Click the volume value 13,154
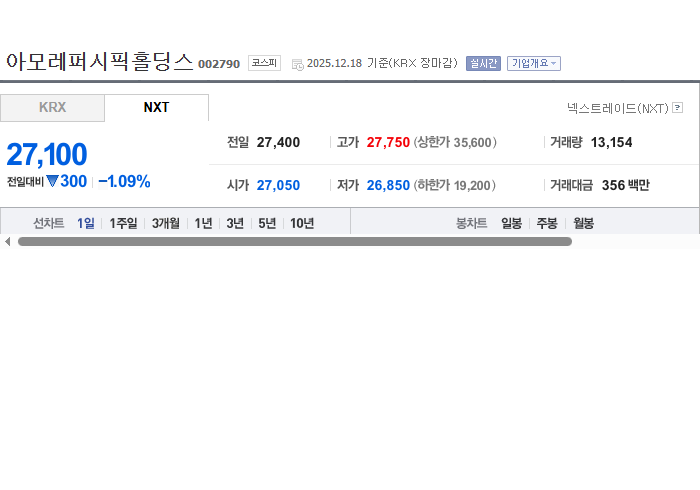 pyautogui.click(x=611, y=142)
